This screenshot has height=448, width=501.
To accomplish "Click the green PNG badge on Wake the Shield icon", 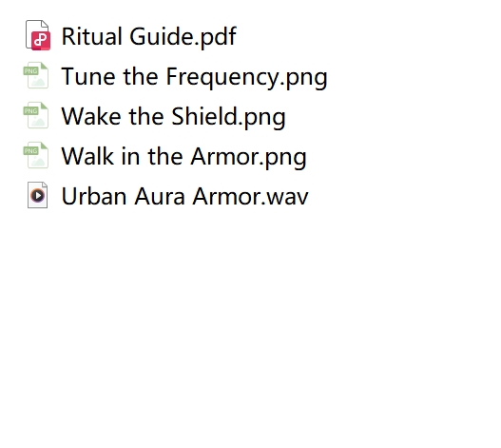I will coord(31,111).
